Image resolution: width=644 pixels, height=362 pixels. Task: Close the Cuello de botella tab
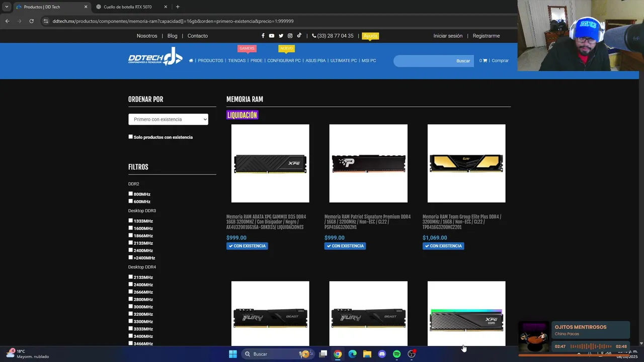click(166, 7)
